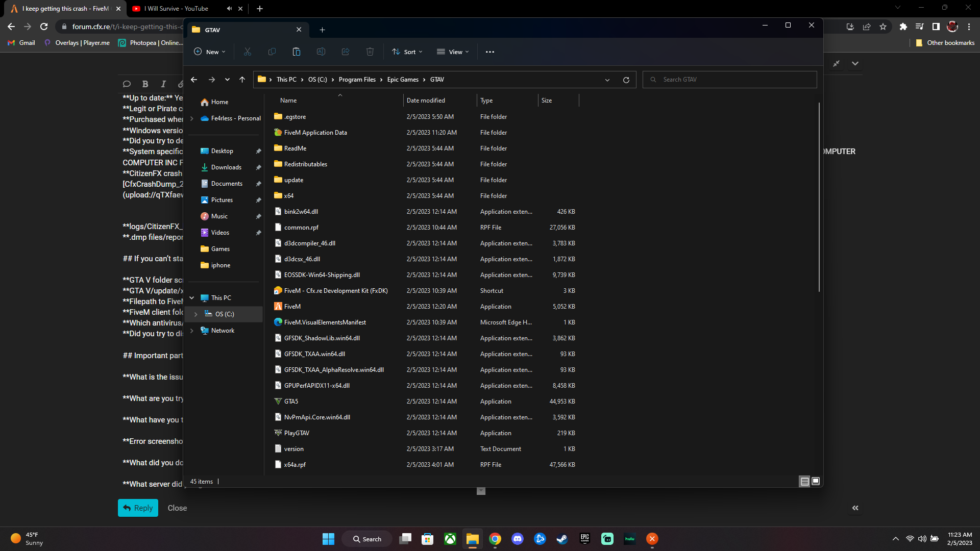The width and height of the screenshot is (980, 551).
Task: Select the GTA5 application file
Action: click(291, 402)
